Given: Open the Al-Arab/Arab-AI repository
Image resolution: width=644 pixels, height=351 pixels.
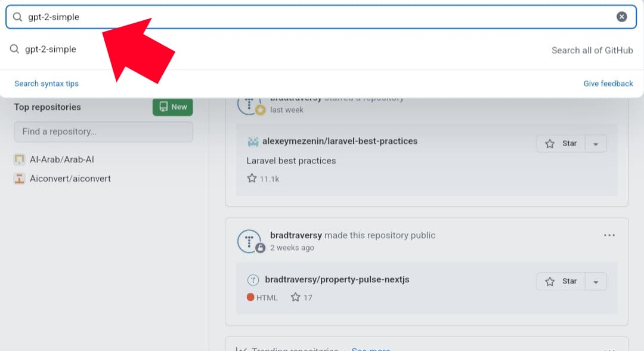Looking at the screenshot, I should (x=62, y=159).
